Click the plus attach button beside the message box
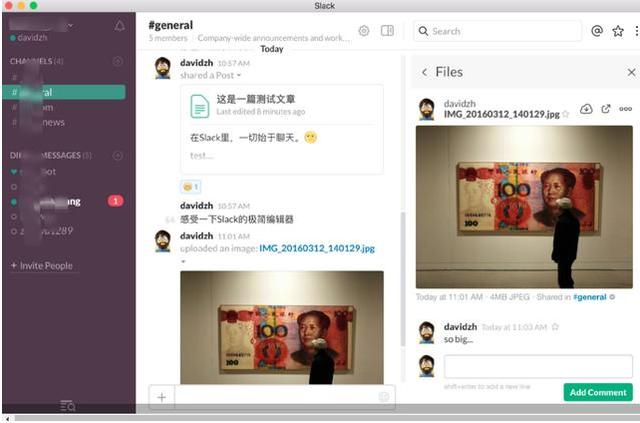 pyautogui.click(x=161, y=397)
